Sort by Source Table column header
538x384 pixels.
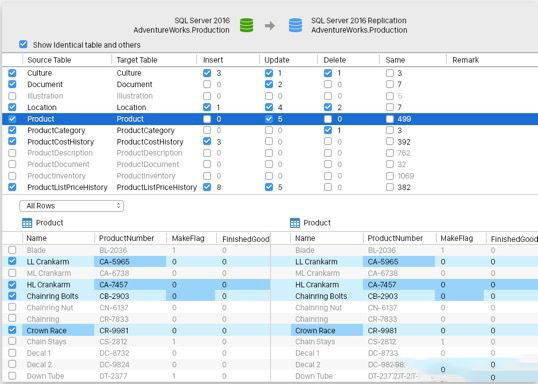49,60
